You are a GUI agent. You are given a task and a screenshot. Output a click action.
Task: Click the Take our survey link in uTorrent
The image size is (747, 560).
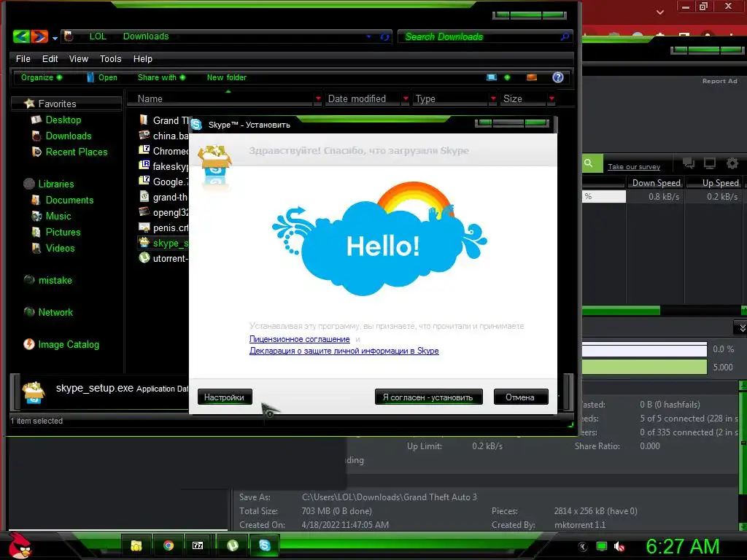[x=634, y=167]
